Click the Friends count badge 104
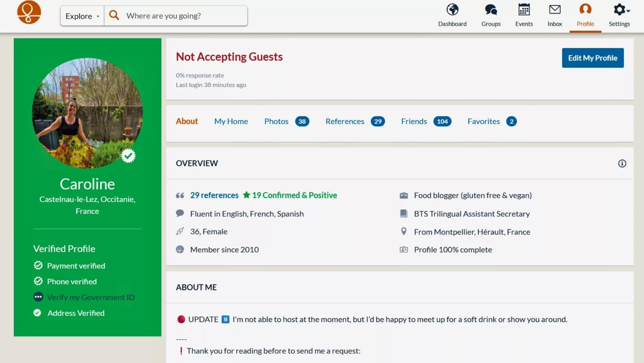The image size is (644, 363). pos(442,122)
